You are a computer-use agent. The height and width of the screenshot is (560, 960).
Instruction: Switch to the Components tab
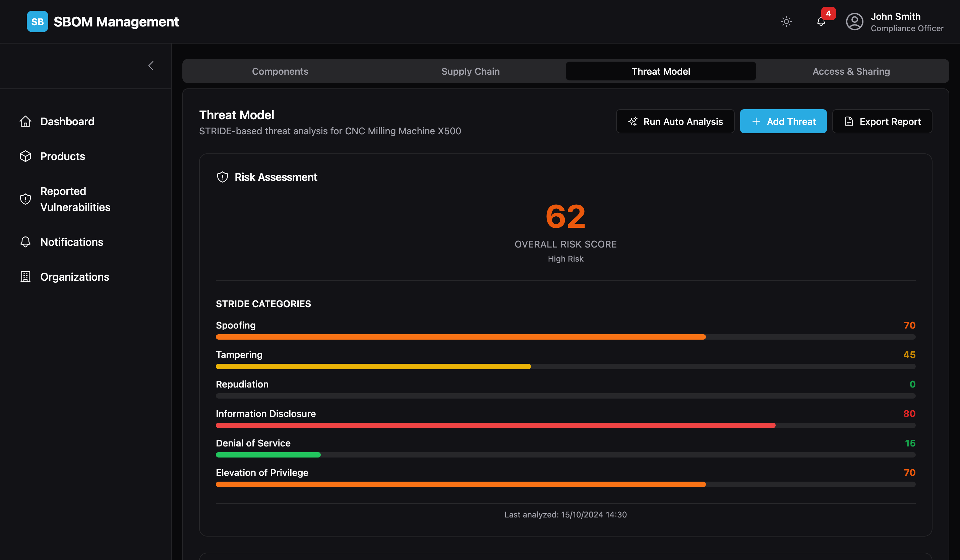click(280, 71)
